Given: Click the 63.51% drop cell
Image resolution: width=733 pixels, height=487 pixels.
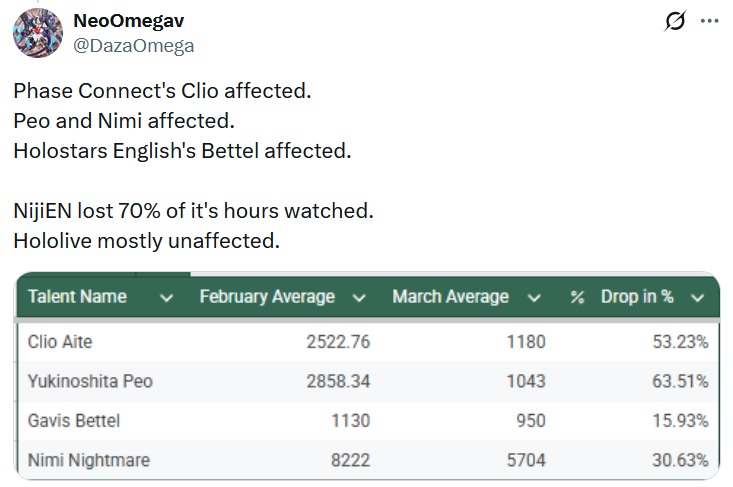Looking at the screenshot, I should pos(681,381).
